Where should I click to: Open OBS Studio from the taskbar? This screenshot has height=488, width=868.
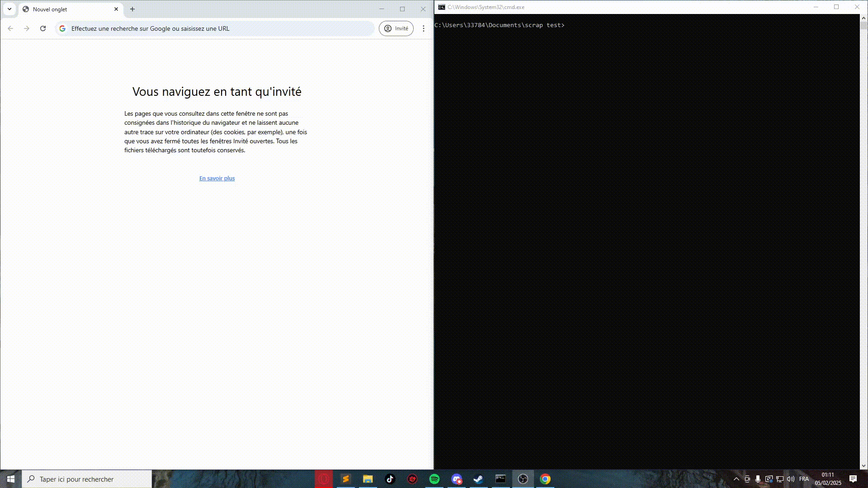click(x=523, y=479)
